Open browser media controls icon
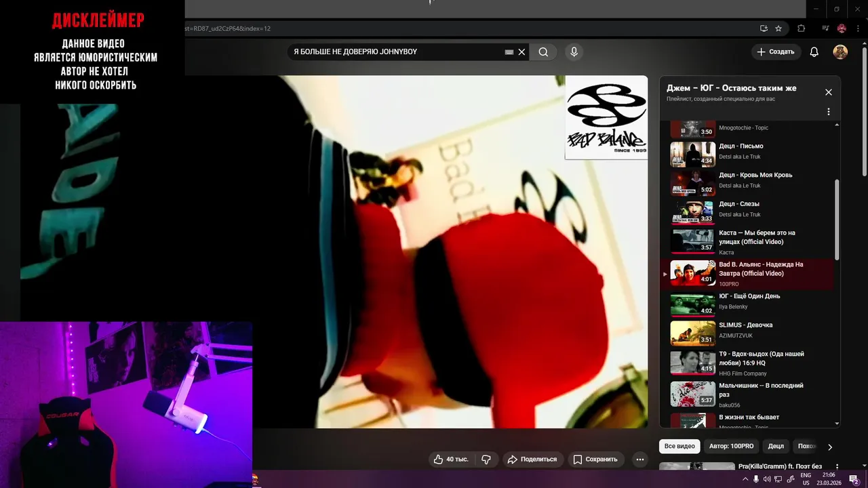868x488 pixels. 825,28
